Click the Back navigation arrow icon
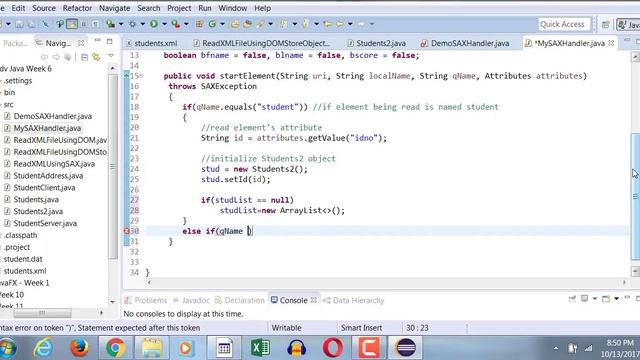640x360 pixels. (x=340, y=24)
